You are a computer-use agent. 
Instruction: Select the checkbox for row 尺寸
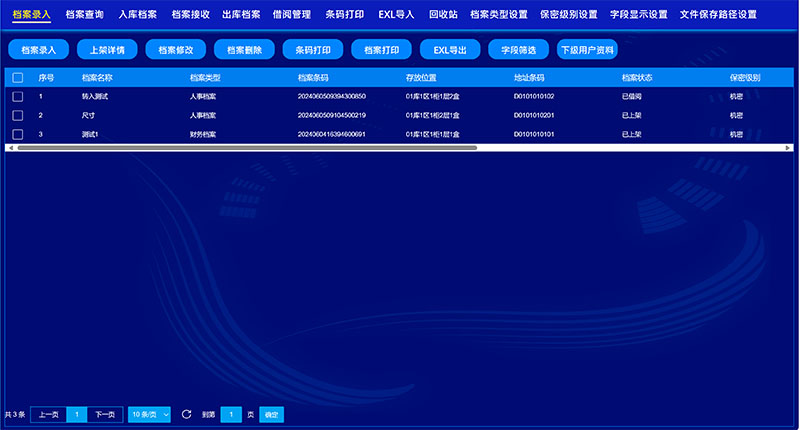pos(18,115)
